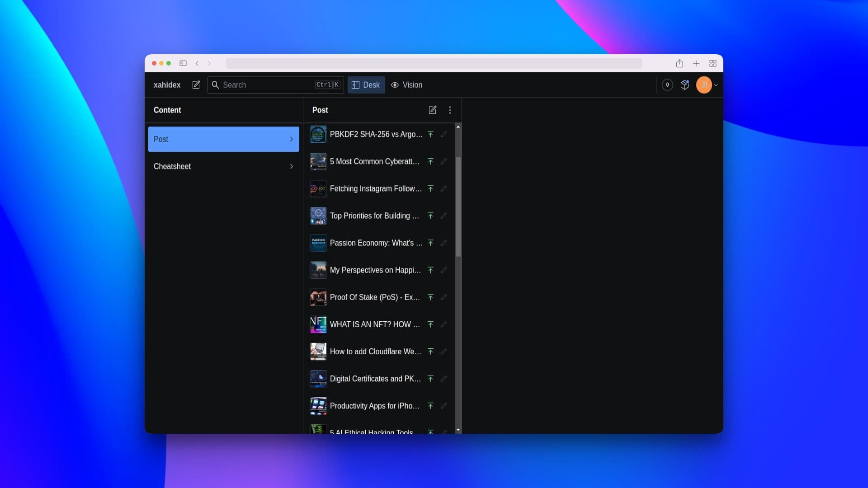
Task: Click the Vision tab icon
Action: coord(395,84)
